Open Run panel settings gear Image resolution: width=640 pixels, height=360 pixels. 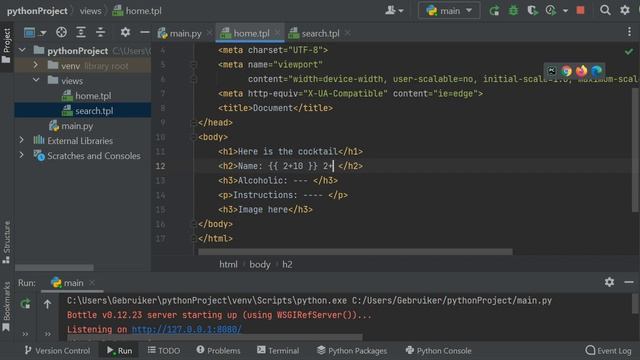(609, 282)
